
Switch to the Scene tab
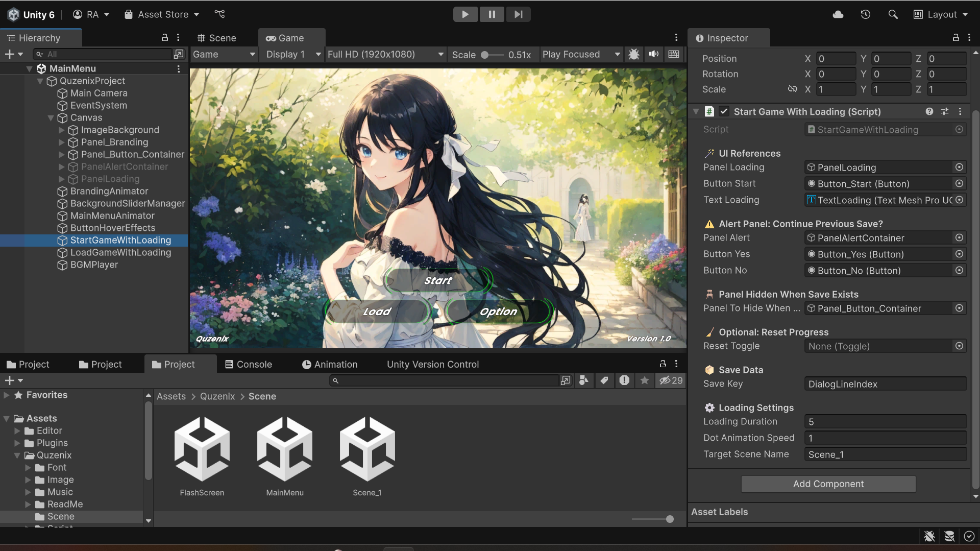tap(216, 38)
